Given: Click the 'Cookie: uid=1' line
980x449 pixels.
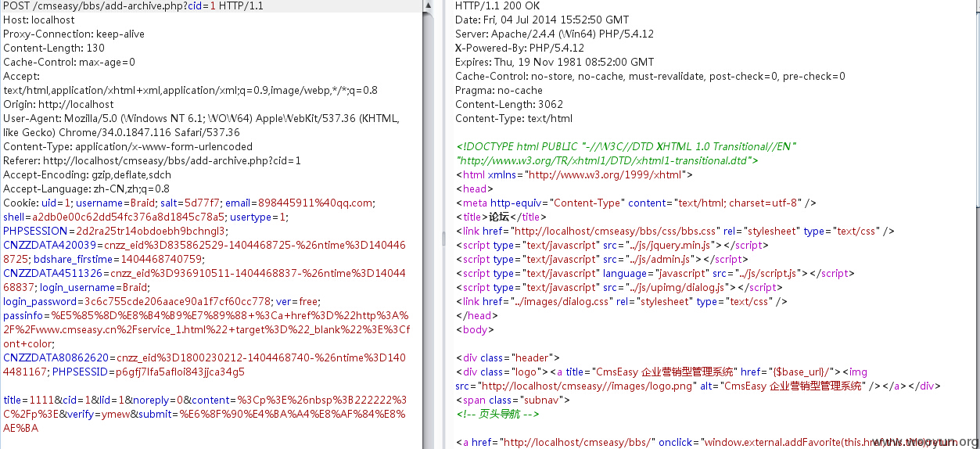Looking at the screenshot, I should (188, 203).
